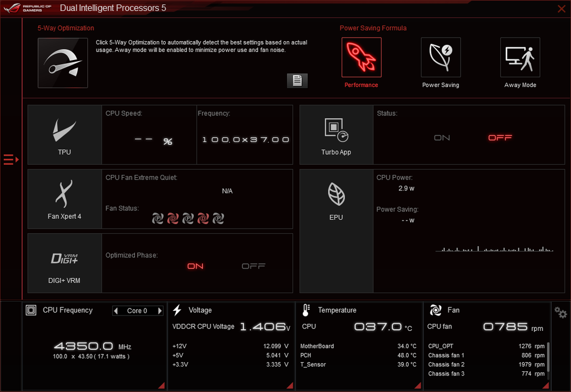
Task: Click the MotherBoard temperature 34.0 °C
Action: point(407,346)
